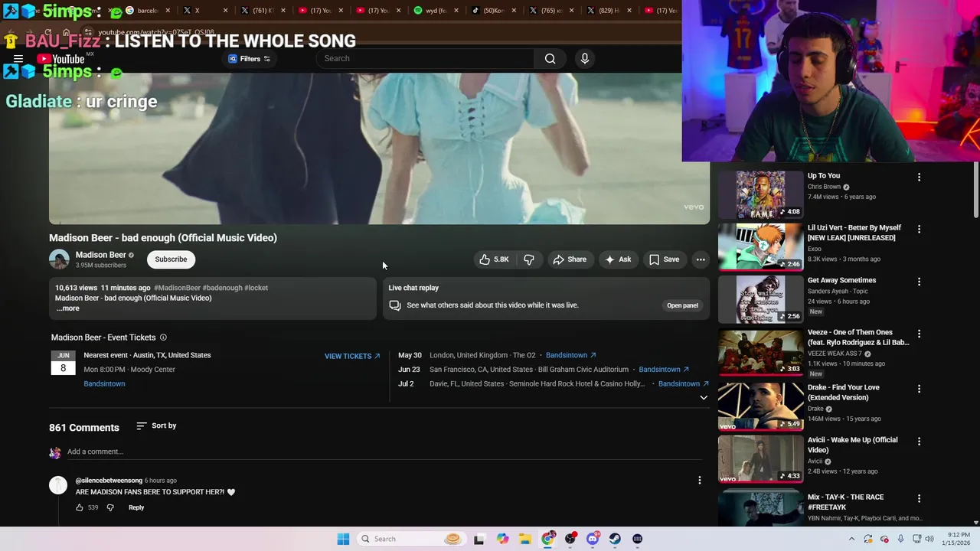Open Bandsintown link under the Moody Center event
Image resolution: width=980 pixels, height=551 pixels.
click(x=104, y=384)
